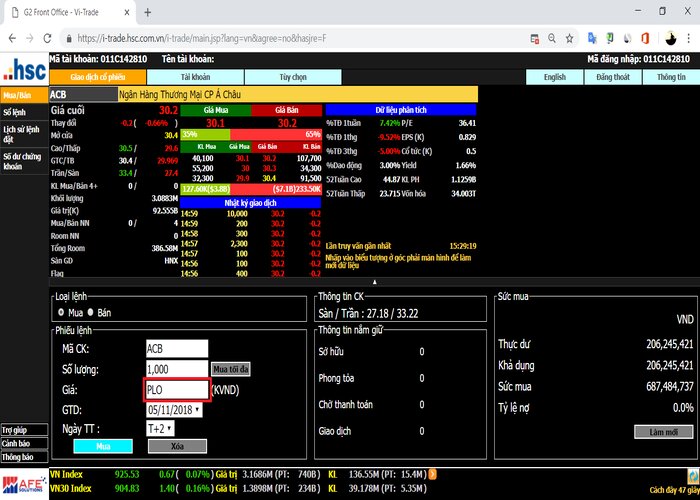Select Mua/Bán in left sidebar
700x500 pixels.
(x=24, y=95)
